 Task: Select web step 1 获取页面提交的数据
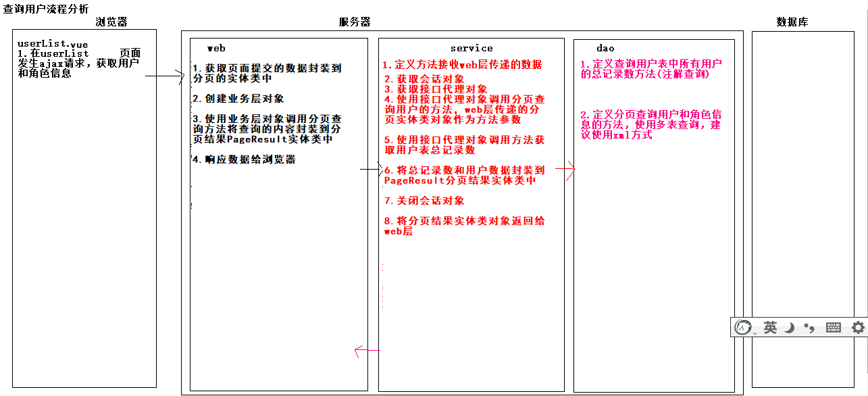(x=267, y=73)
